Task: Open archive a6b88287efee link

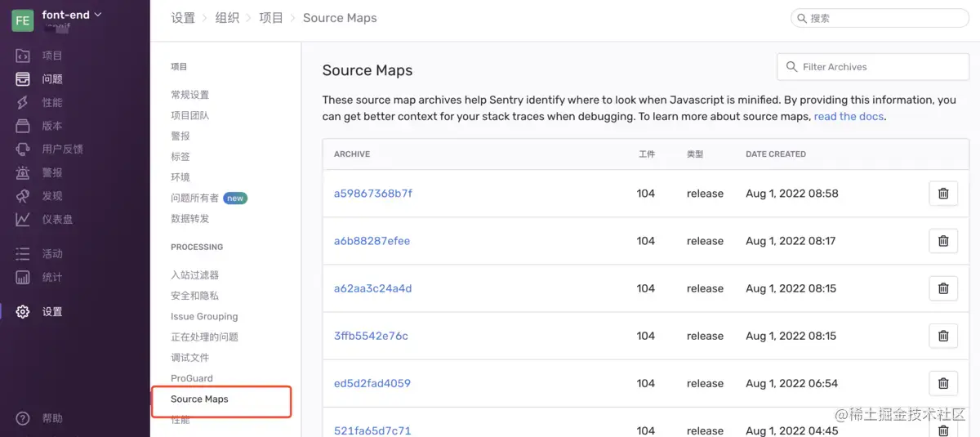Action: coord(372,241)
